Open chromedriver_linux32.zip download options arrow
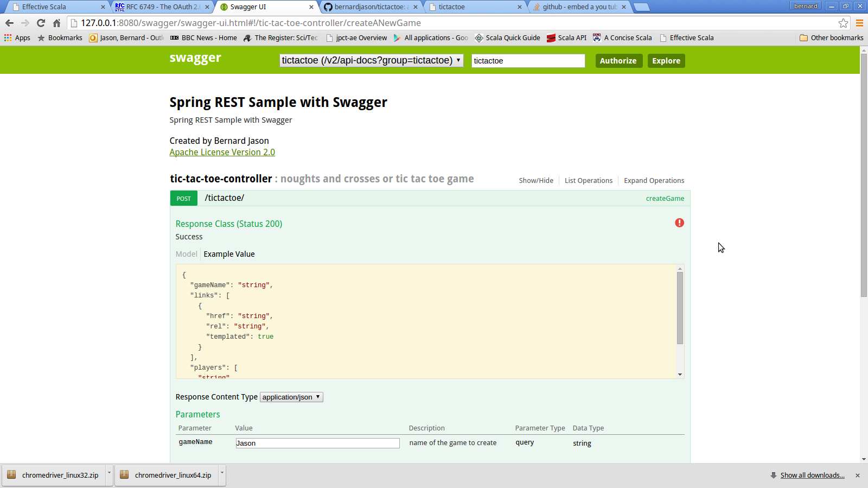868x488 pixels. pyautogui.click(x=109, y=475)
